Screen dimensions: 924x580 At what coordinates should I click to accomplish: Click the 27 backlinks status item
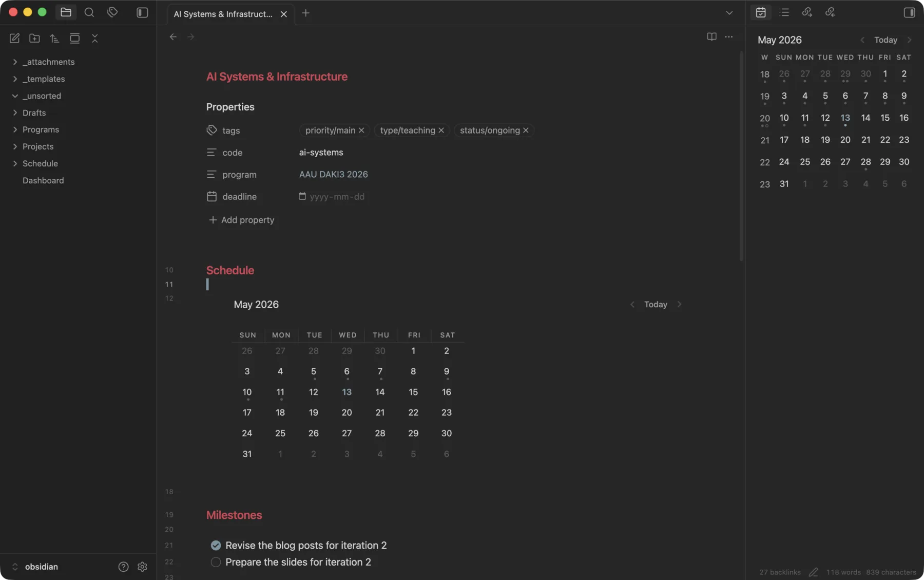coord(780,572)
